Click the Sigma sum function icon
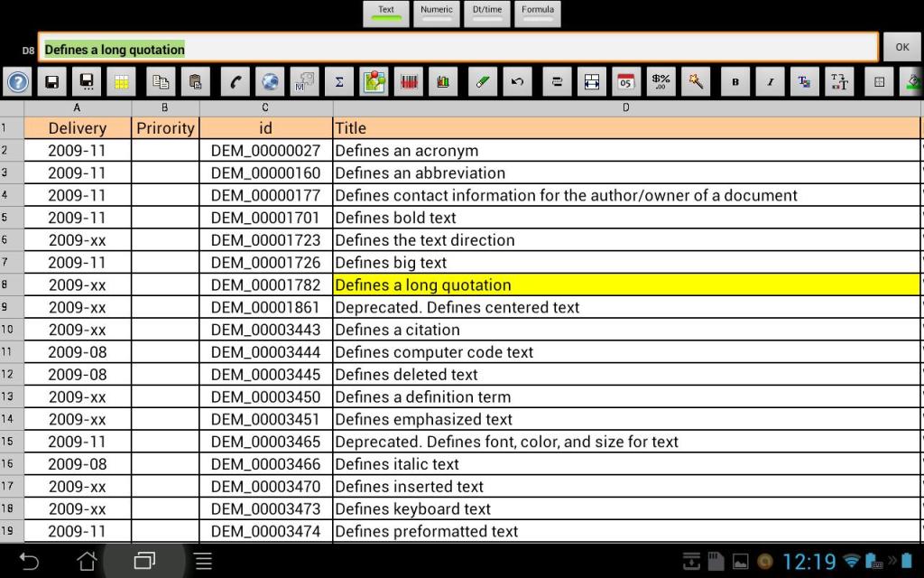This screenshot has height=578, width=924. click(339, 82)
